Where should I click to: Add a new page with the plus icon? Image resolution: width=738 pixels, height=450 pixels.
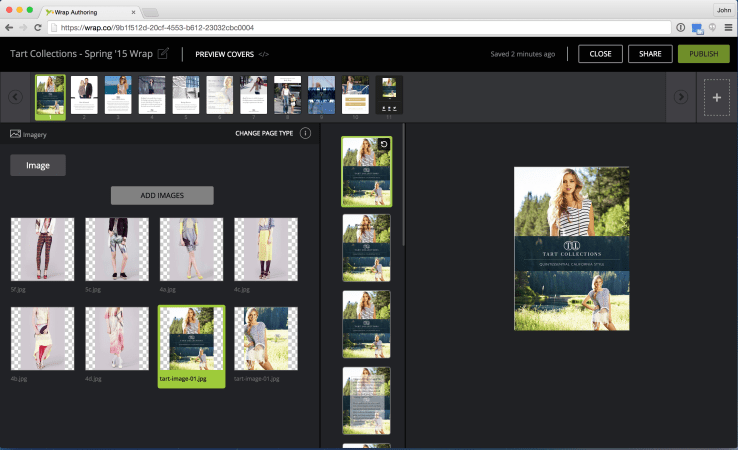(716, 97)
